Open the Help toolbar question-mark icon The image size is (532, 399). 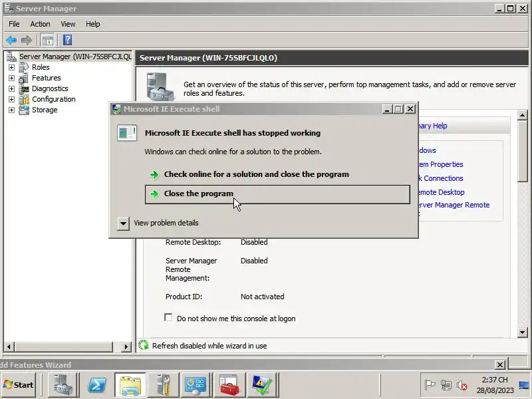(67, 40)
